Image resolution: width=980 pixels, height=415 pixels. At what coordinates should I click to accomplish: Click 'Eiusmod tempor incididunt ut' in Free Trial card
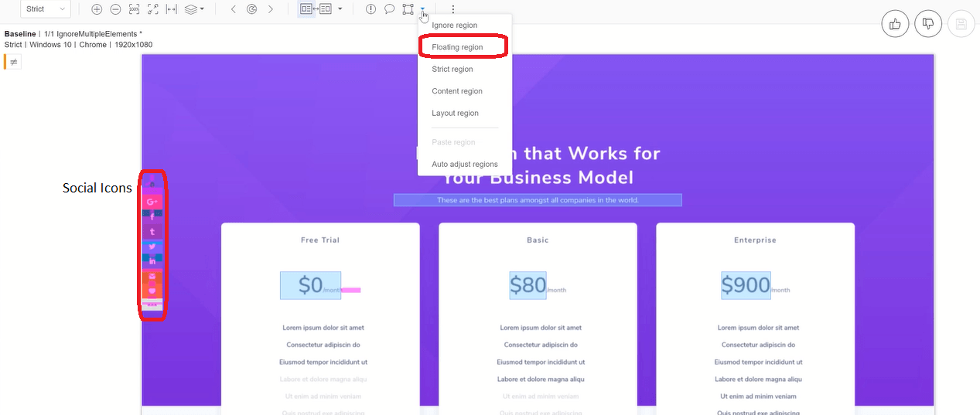click(323, 362)
